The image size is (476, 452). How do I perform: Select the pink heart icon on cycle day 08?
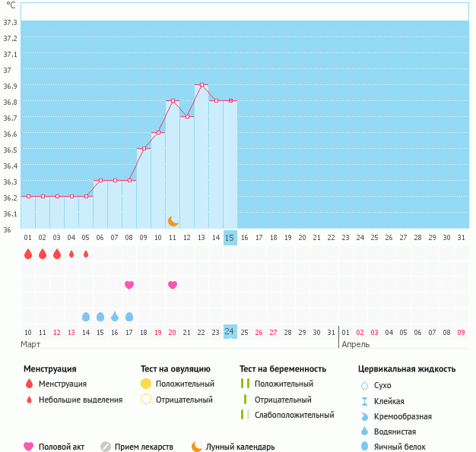tap(129, 285)
